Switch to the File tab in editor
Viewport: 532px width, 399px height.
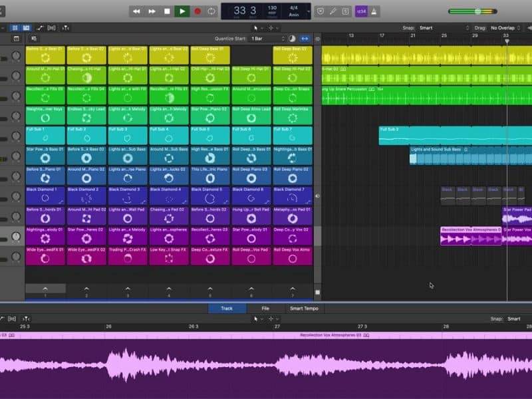coord(265,309)
